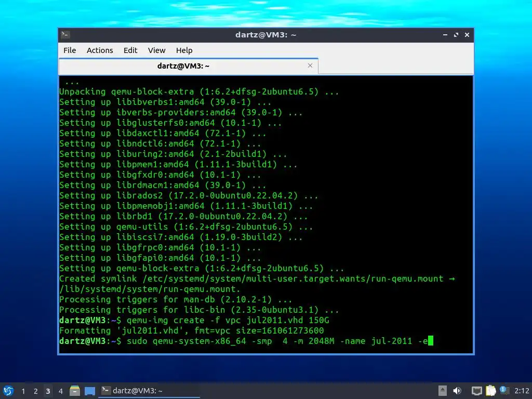
Task: Click the 'Setting up librbd1' line
Action: (183, 216)
